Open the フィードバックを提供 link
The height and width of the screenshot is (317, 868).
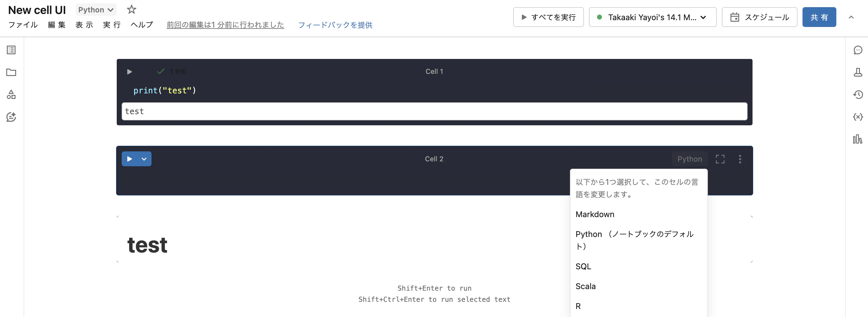point(335,25)
